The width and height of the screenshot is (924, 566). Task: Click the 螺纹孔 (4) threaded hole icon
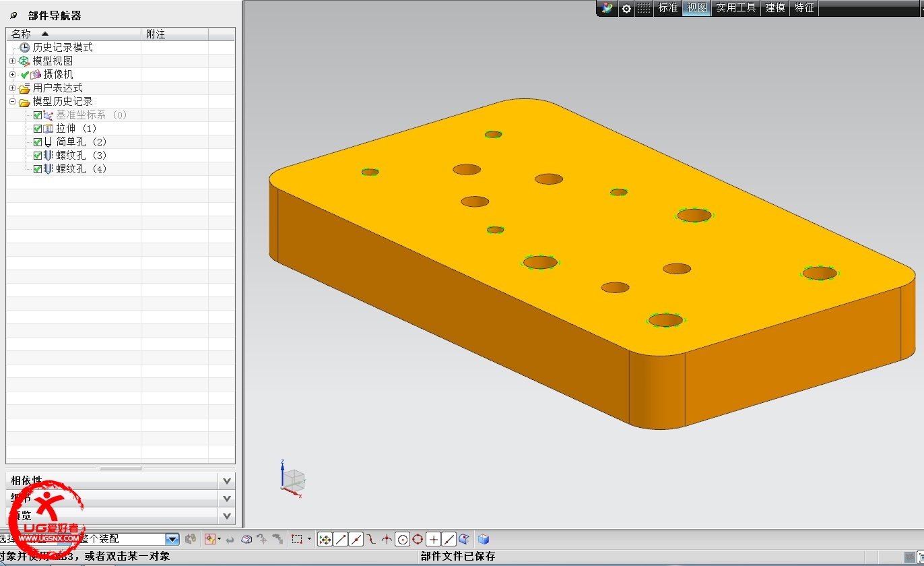pyautogui.click(x=48, y=169)
